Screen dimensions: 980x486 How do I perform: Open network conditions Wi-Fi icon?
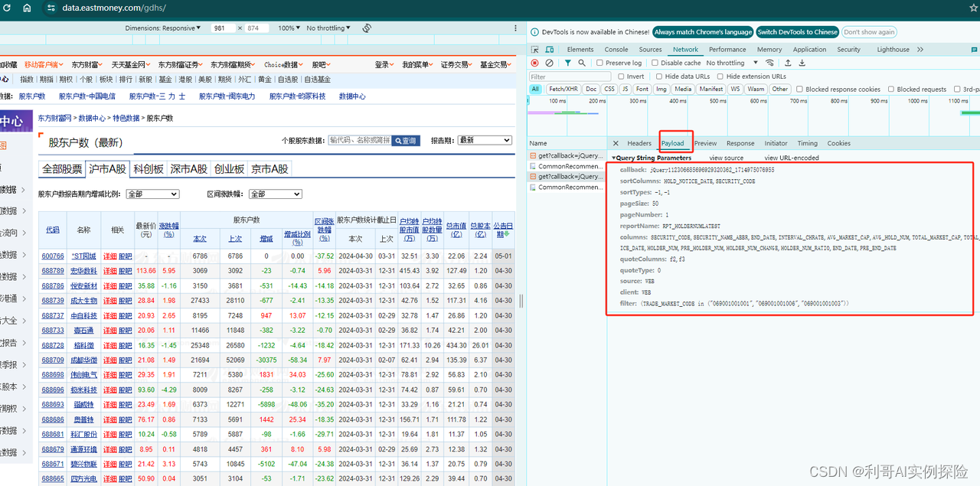click(x=769, y=63)
